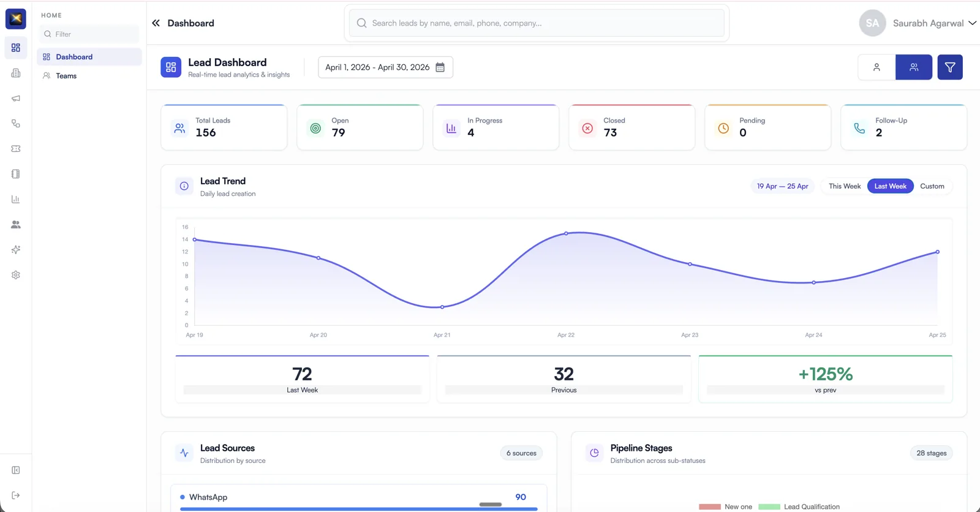Click the logout icon at bottom of sidebar

click(x=16, y=495)
